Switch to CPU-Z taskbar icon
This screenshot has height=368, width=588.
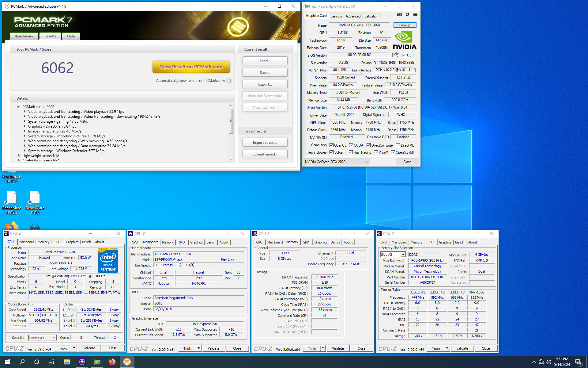click(82, 362)
